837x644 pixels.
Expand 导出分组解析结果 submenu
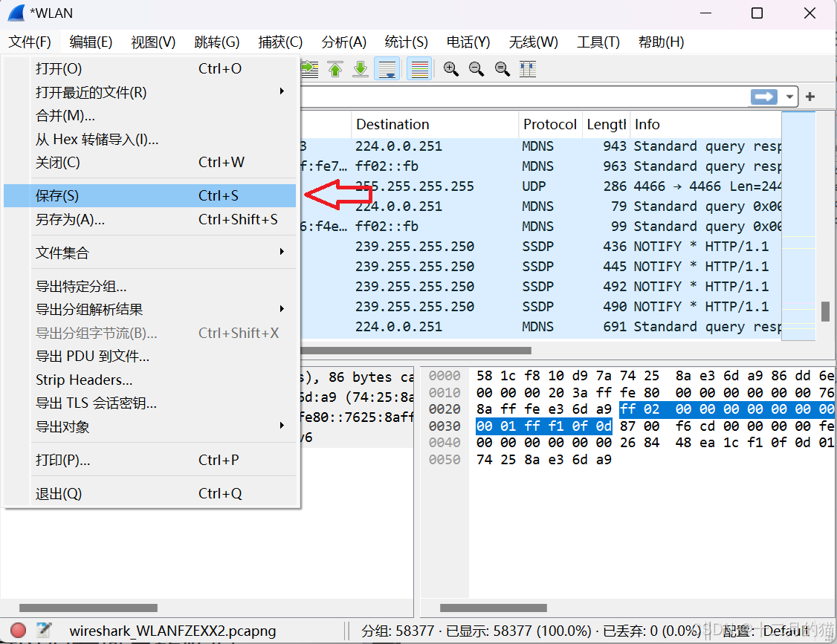click(150, 310)
